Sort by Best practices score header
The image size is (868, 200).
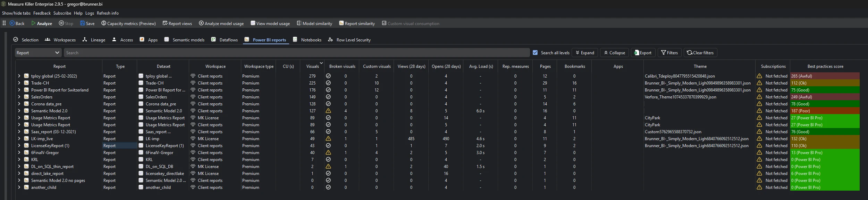[x=825, y=66]
